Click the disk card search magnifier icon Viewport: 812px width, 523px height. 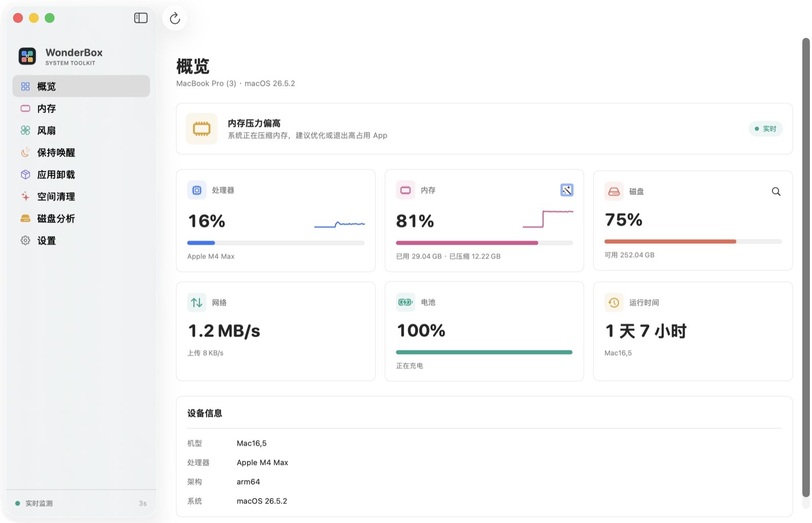(776, 191)
